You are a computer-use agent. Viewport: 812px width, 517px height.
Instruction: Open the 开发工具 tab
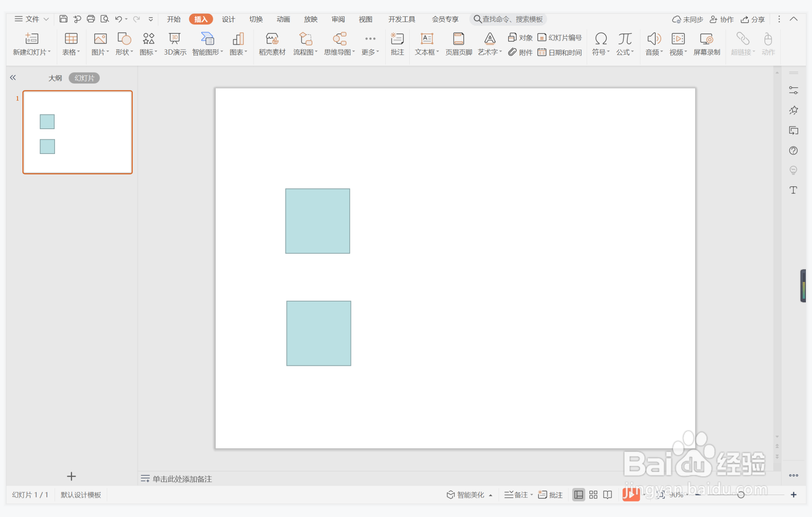click(x=402, y=19)
